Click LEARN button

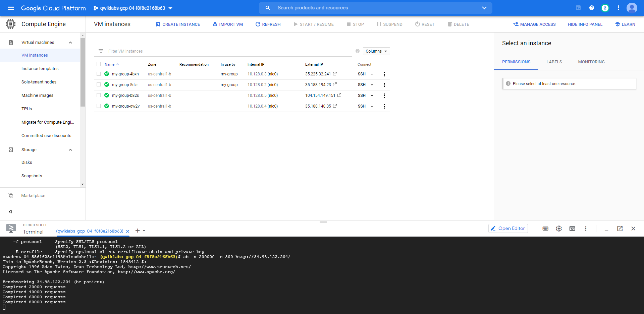pos(625,24)
